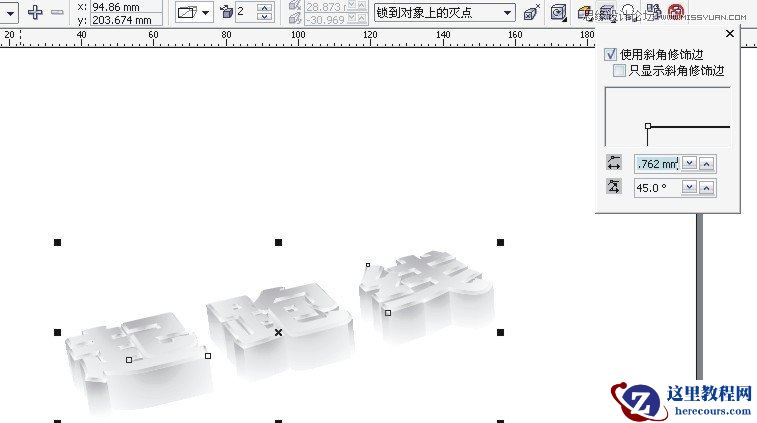Click the delete preset minus icon
Image resolution: width=757 pixels, height=423 pixels.
pyautogui.click(x=57, y=12)
